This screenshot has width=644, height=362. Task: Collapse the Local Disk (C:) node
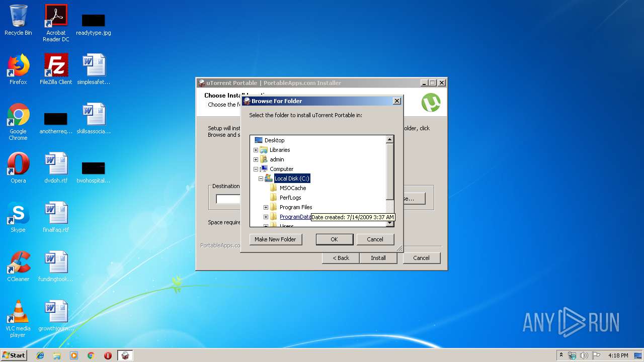pos(261,178)
